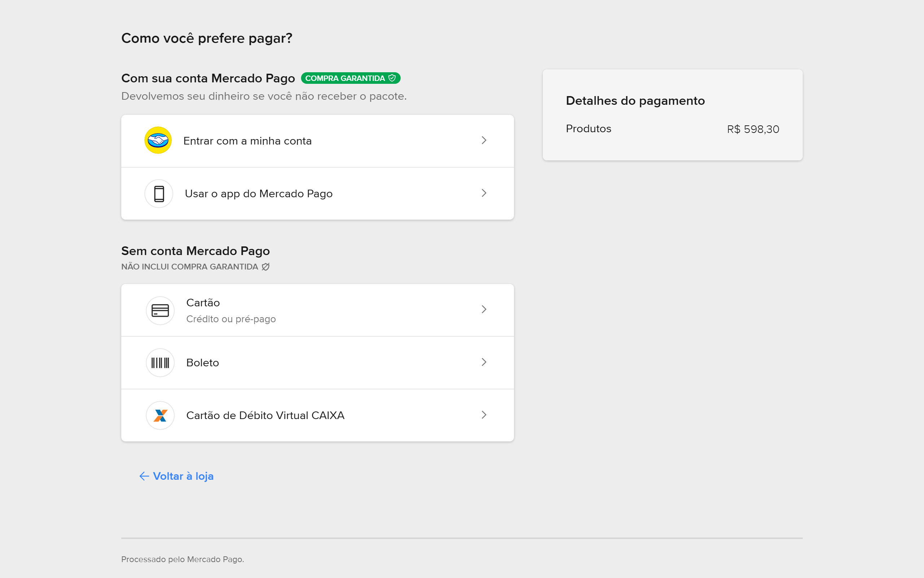Click 'Crédito ou pré-pago' subtitle
This screenshot has height=578, width=924.
(x=231, y=319)
